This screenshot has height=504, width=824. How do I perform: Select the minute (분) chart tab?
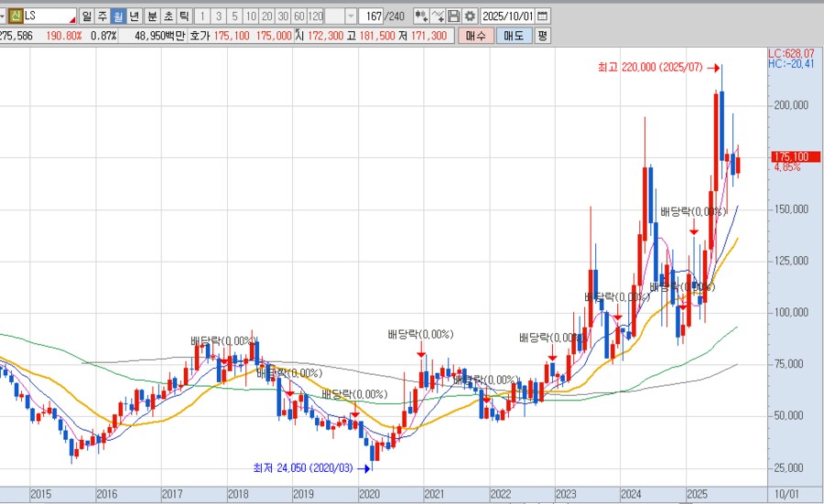point(152,16)
